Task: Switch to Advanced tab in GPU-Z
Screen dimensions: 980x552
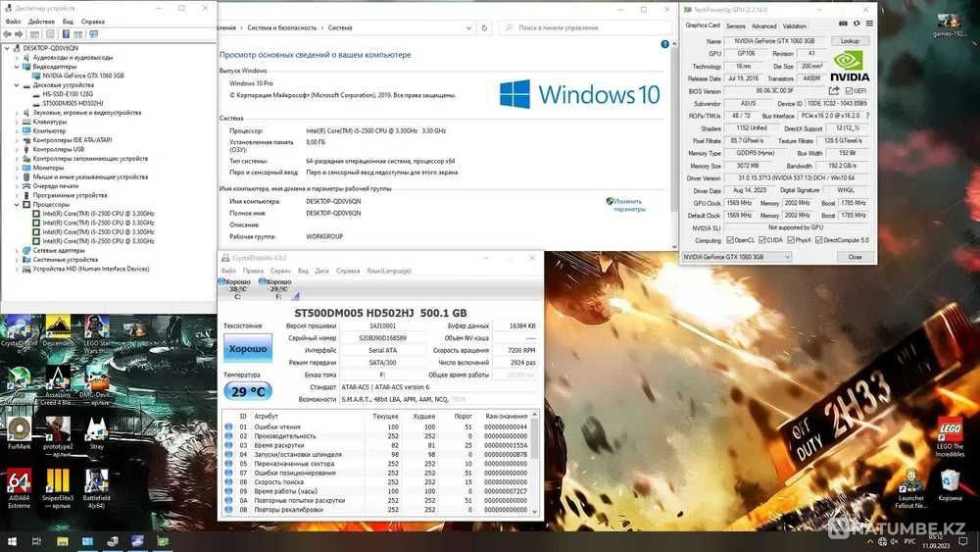Action: [763, 26]
